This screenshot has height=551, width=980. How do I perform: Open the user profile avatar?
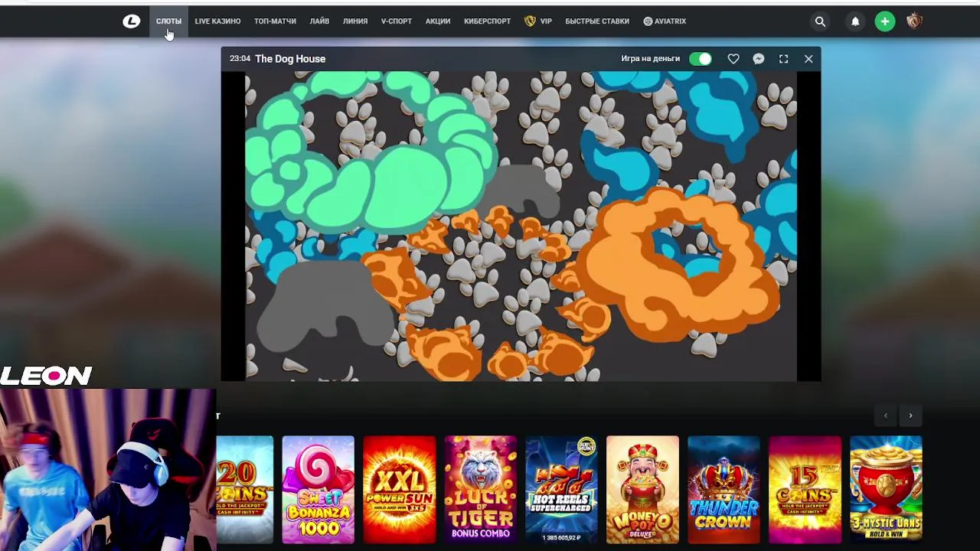point(914,21)
